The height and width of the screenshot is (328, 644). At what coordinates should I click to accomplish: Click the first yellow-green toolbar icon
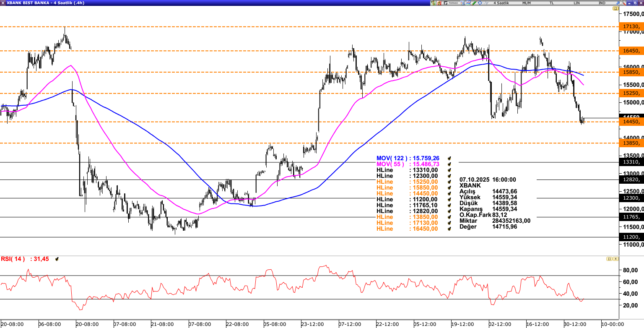click(x=433, y=3)
